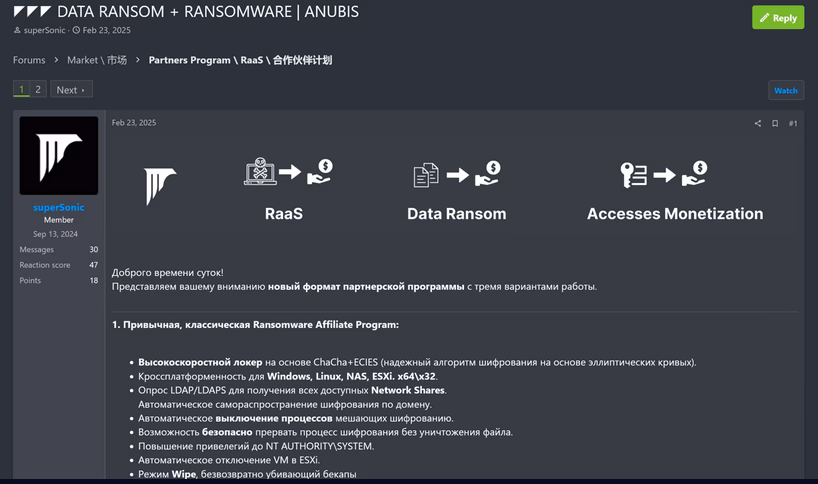Open superSonic author link under title

click(x=44, y=30)
